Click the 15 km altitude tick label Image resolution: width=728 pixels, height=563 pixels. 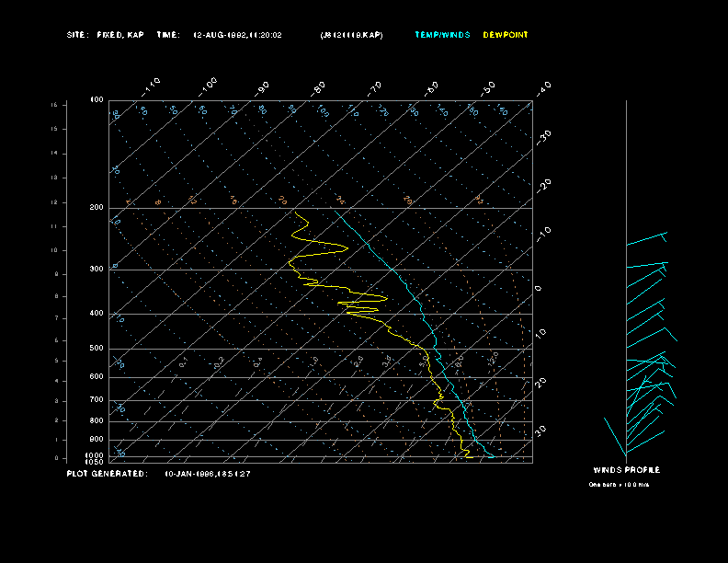click(54, 105)
